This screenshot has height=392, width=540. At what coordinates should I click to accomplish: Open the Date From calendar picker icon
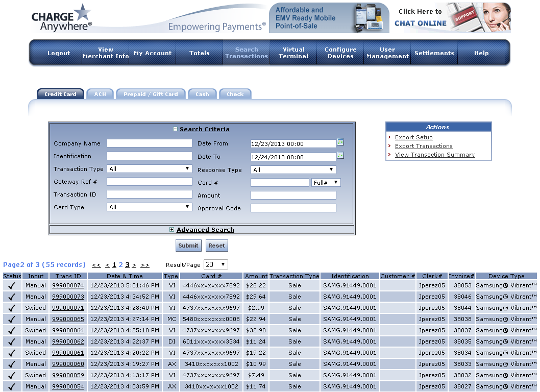click(340, 142)
